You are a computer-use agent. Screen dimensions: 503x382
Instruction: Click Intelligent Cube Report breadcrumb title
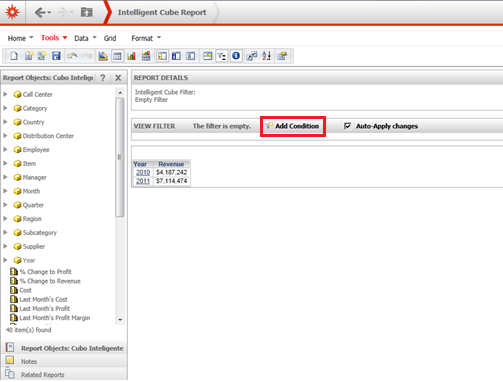pos(162,12)
